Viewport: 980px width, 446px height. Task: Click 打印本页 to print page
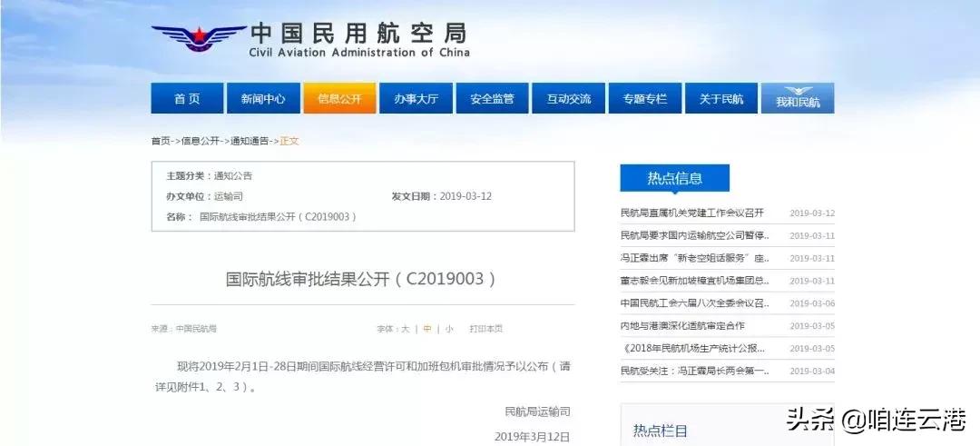(x=486, y=329)
